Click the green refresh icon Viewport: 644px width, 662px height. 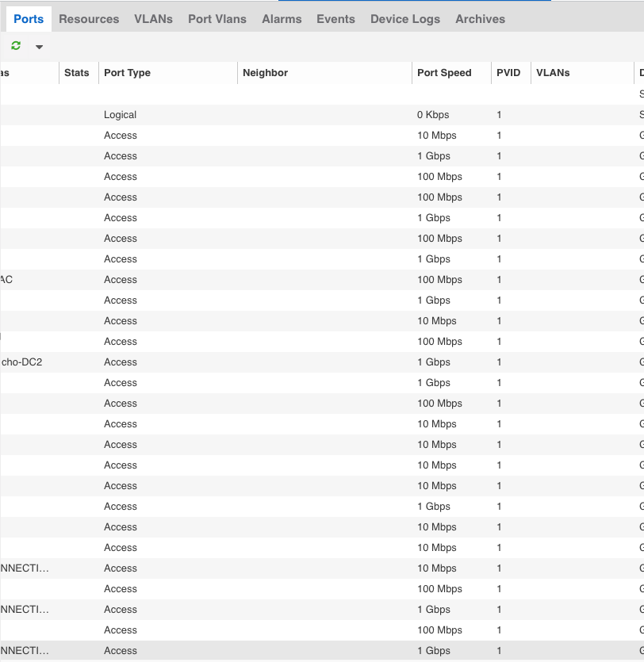(x=16, y=47)
